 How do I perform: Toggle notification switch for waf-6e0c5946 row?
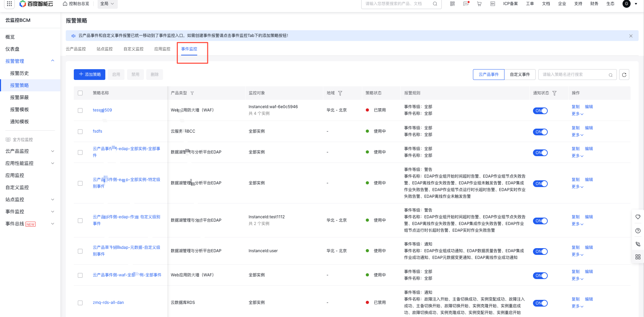click(540, 111)
